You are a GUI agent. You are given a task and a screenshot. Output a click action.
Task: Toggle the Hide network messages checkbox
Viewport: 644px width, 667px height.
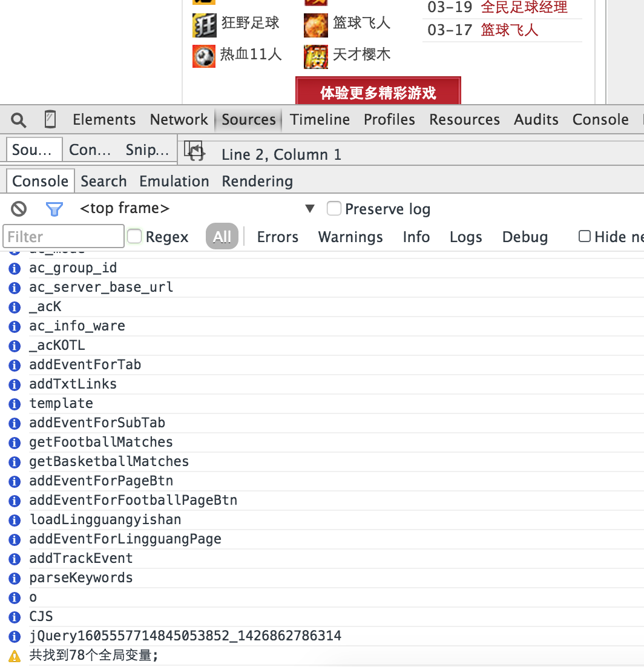point(585,236)
